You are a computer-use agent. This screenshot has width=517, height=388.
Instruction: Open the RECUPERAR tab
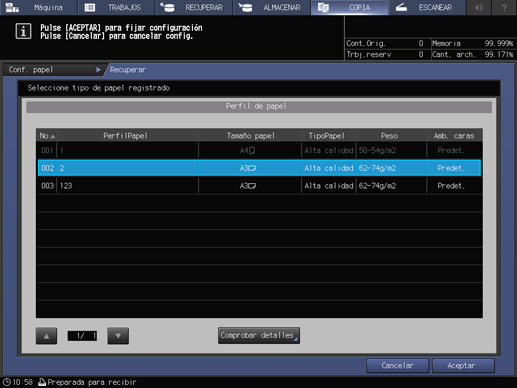194,7
